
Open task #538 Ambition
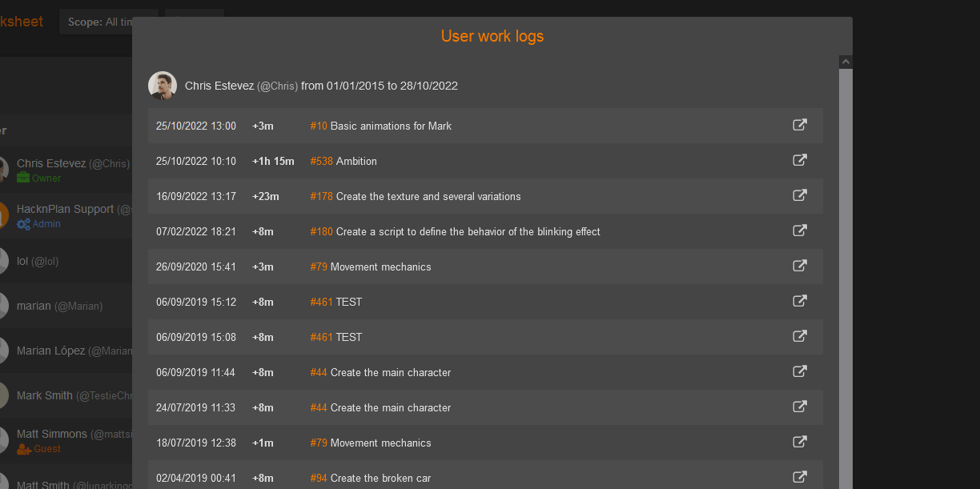[343, 162]
